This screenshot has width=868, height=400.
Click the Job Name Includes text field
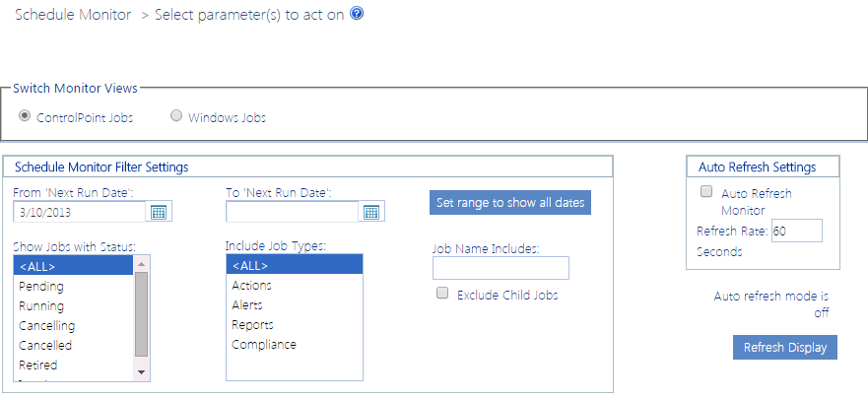click(501, 268)
